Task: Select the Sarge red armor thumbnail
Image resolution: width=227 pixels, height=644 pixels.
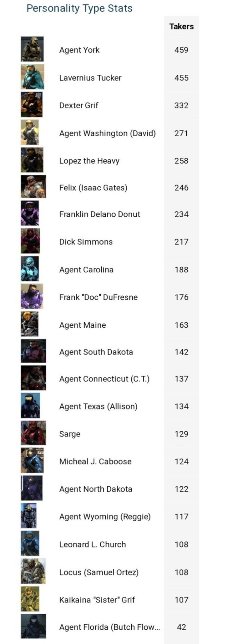Action: point(33,433)
